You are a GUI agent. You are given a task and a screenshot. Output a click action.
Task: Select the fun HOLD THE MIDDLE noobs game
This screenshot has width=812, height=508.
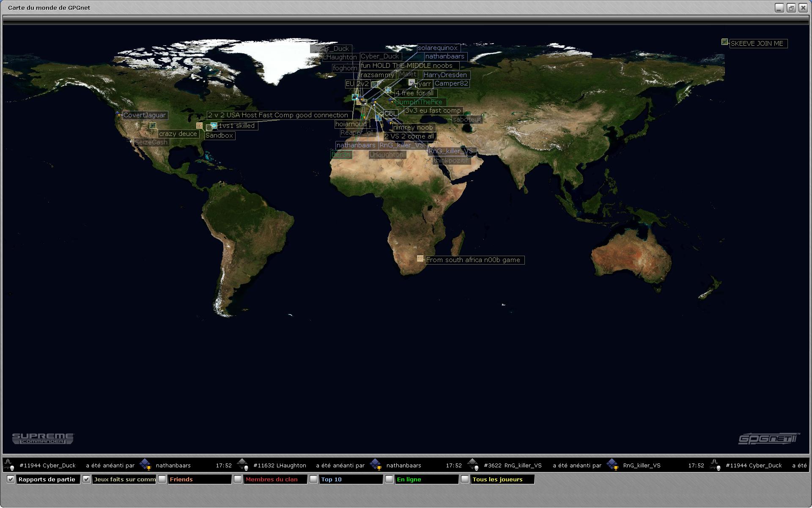coord(407,66)
